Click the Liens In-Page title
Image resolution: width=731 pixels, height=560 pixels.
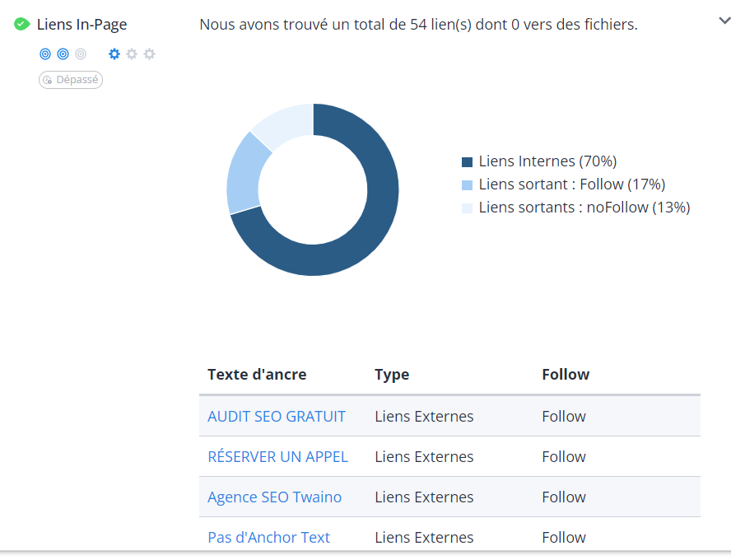click(x=82, y=24)
